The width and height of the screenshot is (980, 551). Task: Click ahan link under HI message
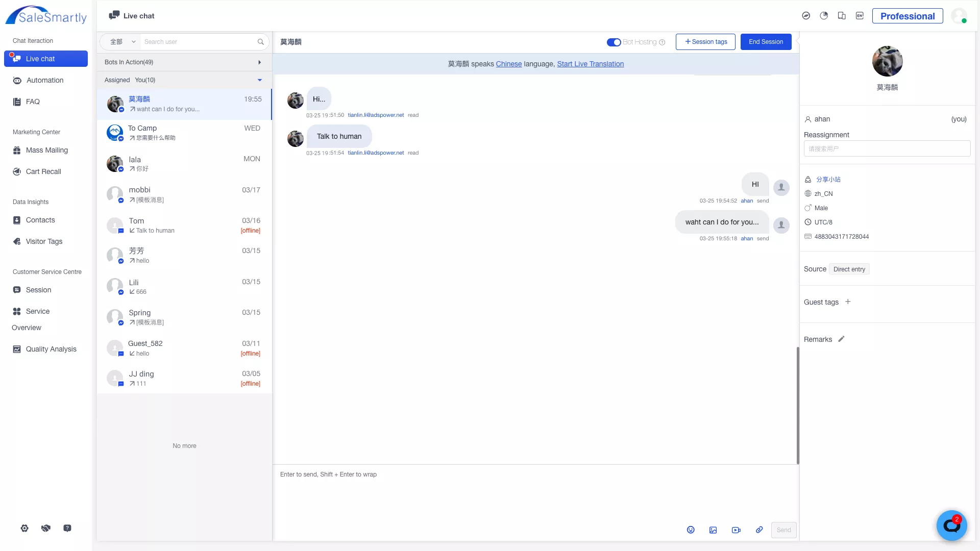(747, 201)
